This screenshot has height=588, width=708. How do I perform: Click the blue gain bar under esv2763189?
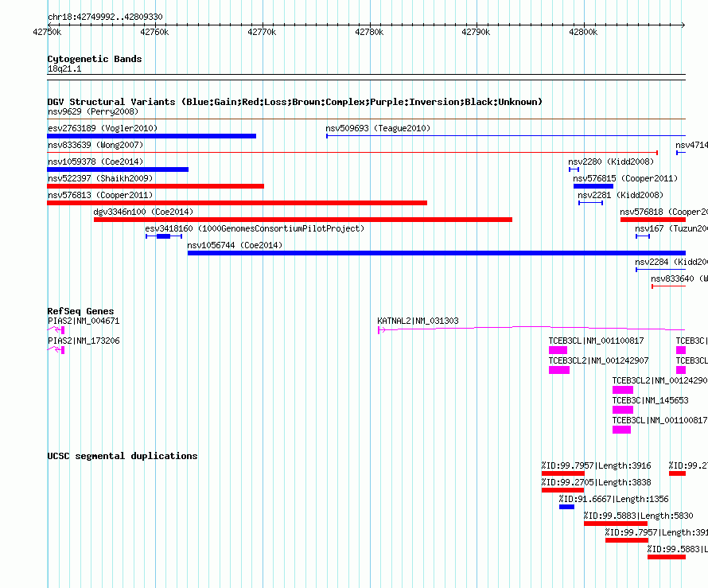click(152, 136)
